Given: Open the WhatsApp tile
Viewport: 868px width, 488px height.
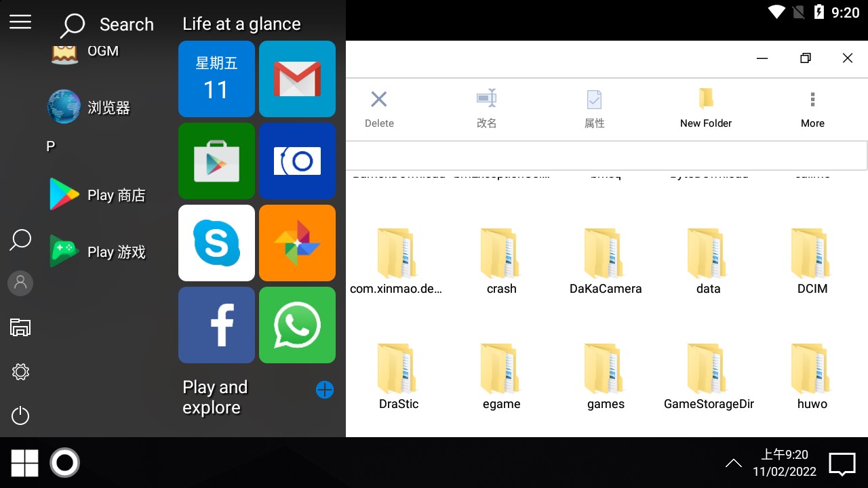Looking at the screenshot, I should click(x=297, y=325).
